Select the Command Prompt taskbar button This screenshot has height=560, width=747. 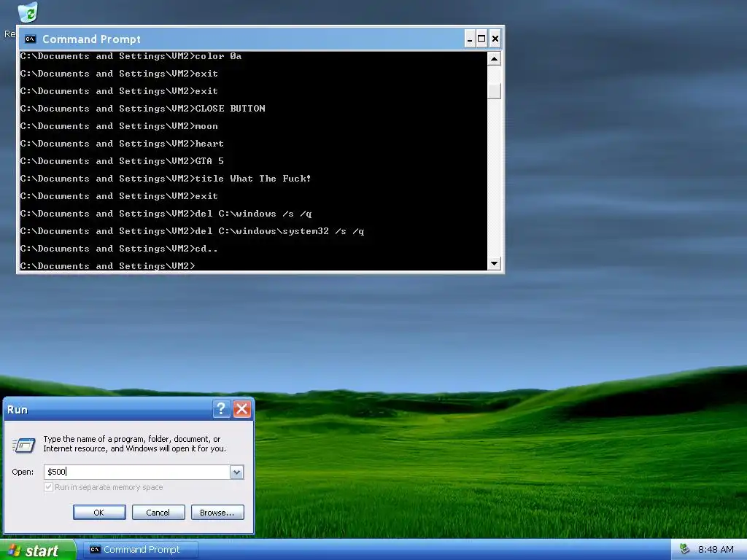pos(141,550)
